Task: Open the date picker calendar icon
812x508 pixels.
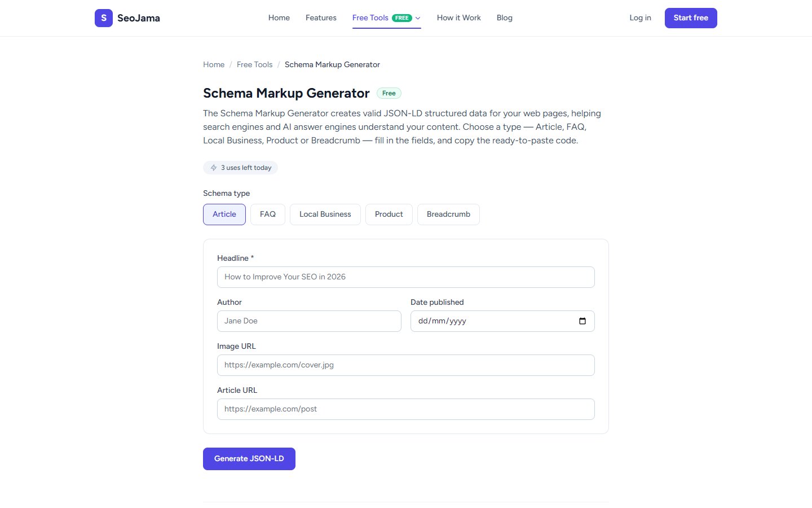Action: tap(582, 321)
